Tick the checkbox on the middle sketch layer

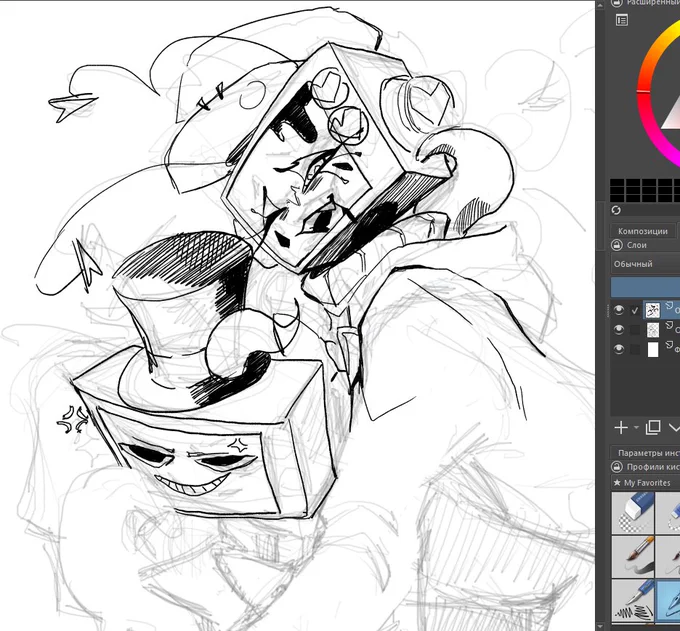point(635,330)
